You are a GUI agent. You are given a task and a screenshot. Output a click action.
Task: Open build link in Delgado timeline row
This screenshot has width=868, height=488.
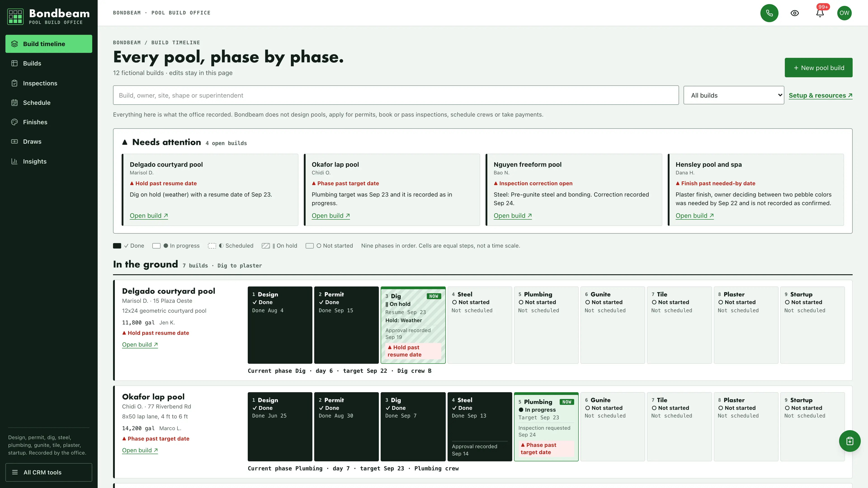[x=140, y=345]
